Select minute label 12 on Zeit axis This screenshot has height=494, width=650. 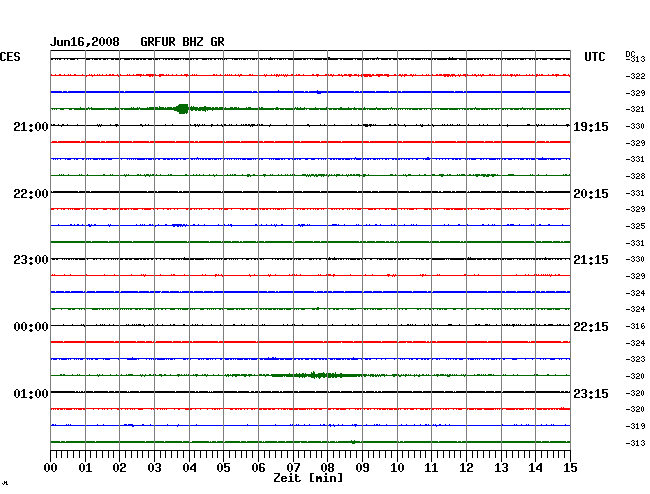click(466, 467)
